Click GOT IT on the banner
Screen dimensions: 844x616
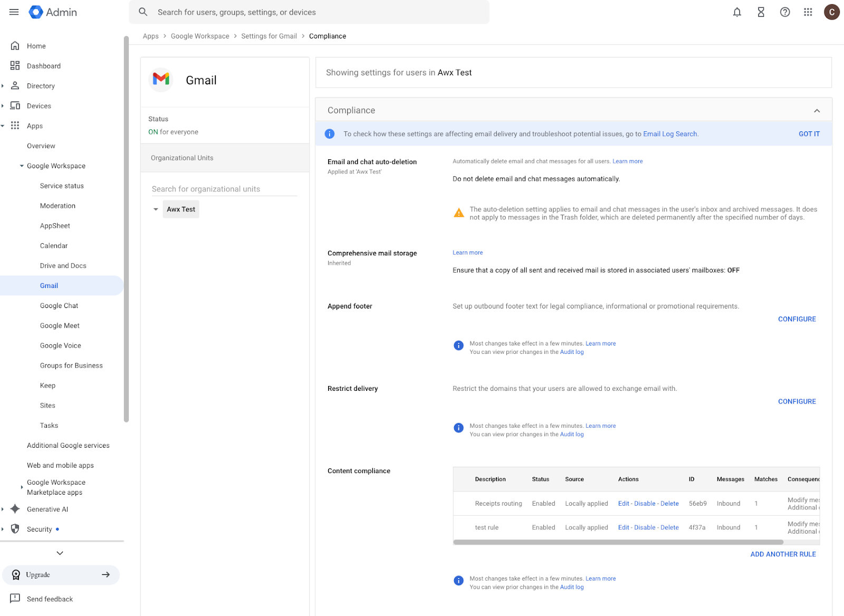coord(809,134)
